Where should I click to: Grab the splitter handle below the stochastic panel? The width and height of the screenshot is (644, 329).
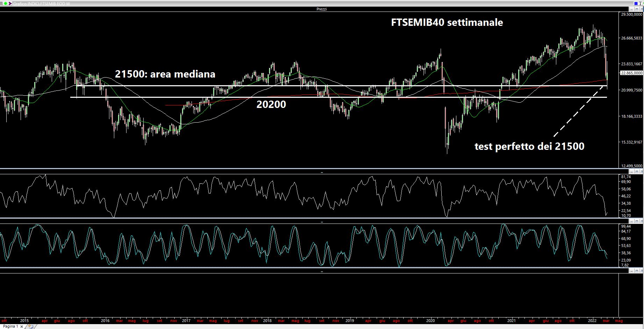(322, 271)
